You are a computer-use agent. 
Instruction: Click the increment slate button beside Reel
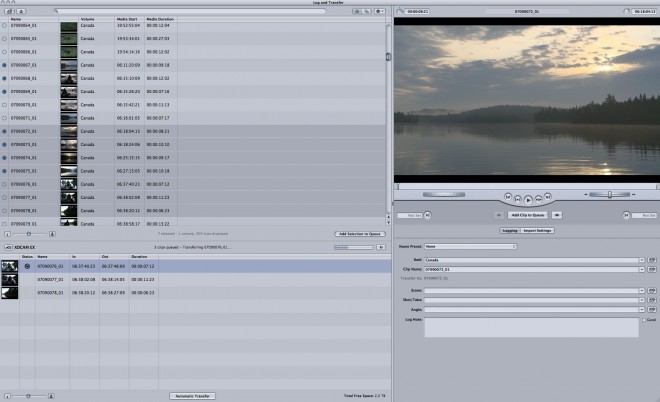(652, 260)
